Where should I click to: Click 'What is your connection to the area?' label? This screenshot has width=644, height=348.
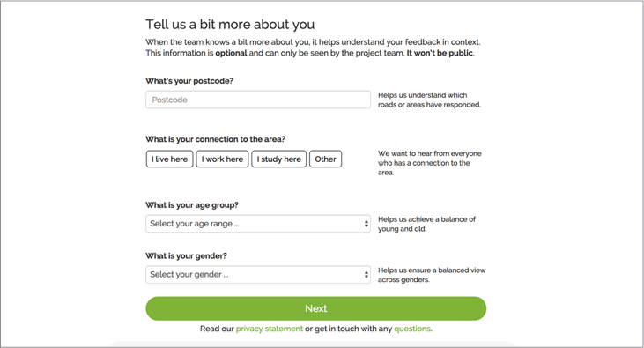point(215,139)
